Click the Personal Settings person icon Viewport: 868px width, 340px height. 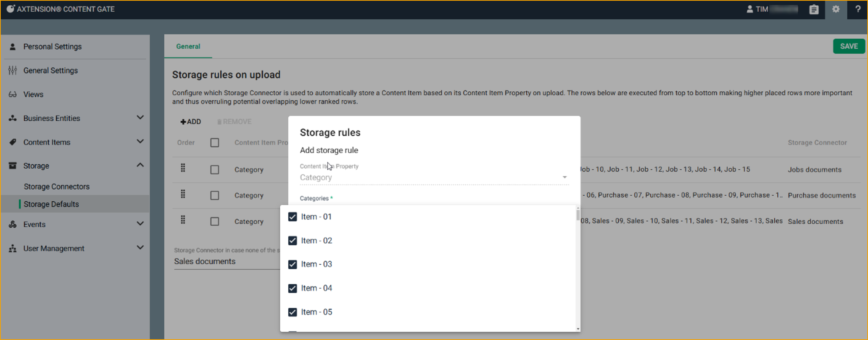13,47
